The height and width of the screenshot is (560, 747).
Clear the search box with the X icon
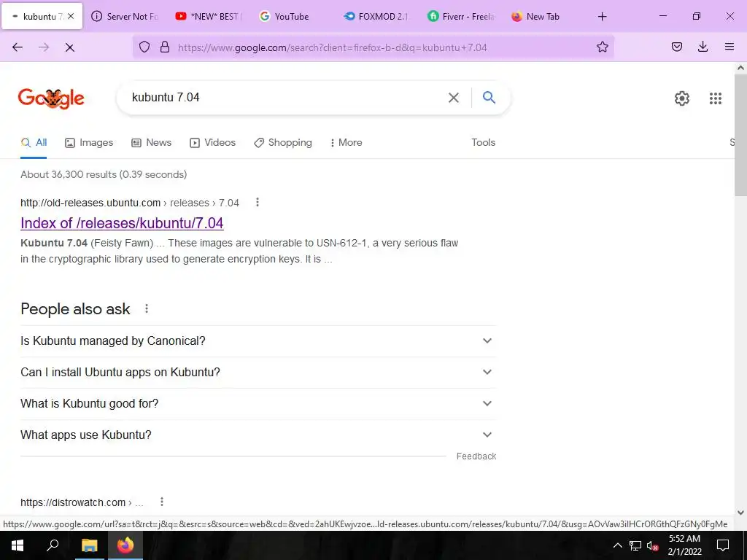(454, 98)
